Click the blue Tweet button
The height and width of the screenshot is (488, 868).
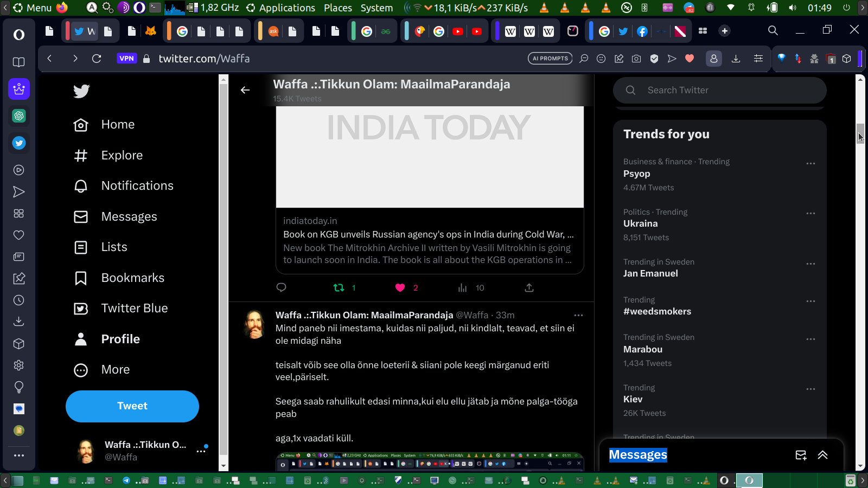tap(132, 406)
